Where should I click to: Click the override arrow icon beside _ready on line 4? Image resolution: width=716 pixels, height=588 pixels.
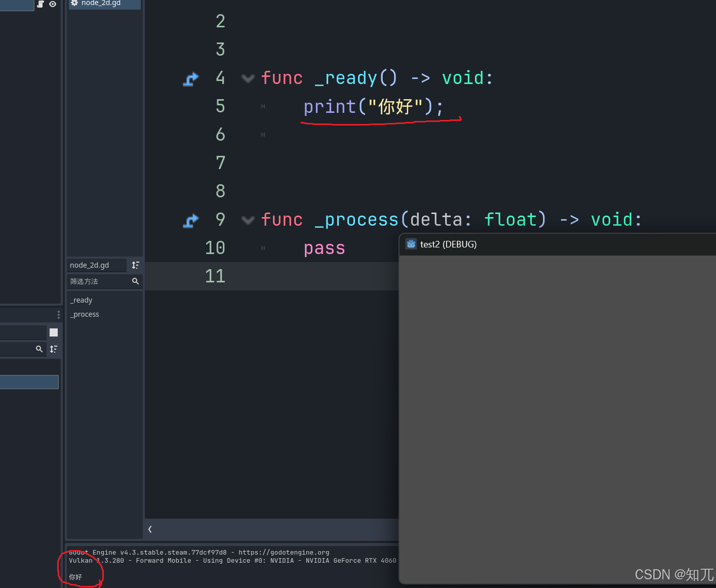[191, 79]
